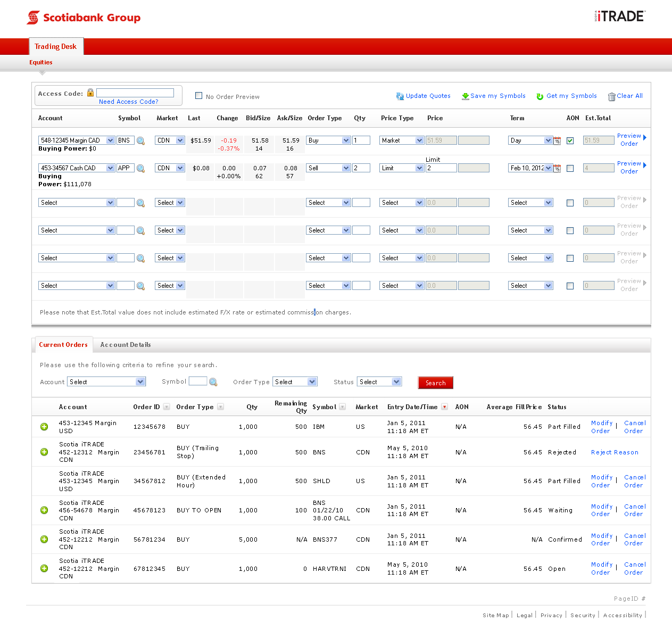This screenshot has width=672, height=631.
Task: Click the Save my Symbols download icon
Action: coord(465,96)
